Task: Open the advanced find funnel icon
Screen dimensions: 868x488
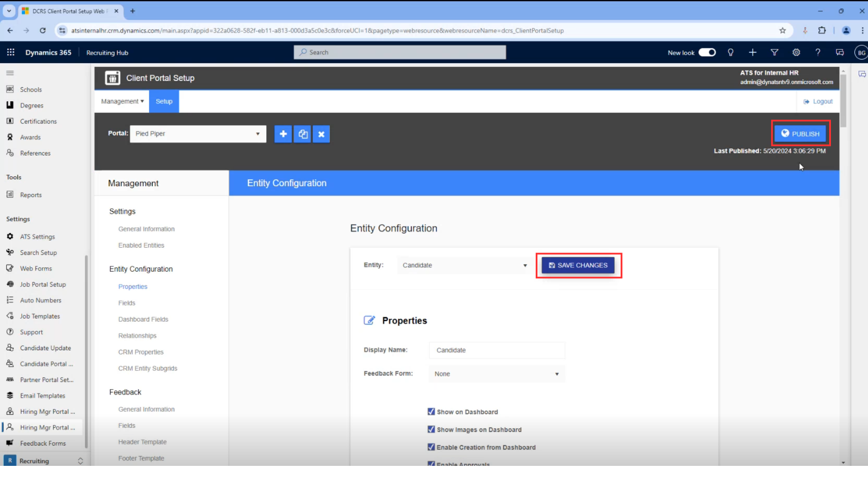Action: point(774,52)
